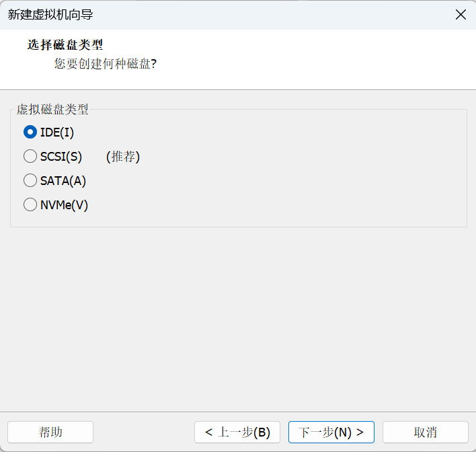Select the IDE(I) disk type radio button

pyautogui.click(x=30, y=132)
